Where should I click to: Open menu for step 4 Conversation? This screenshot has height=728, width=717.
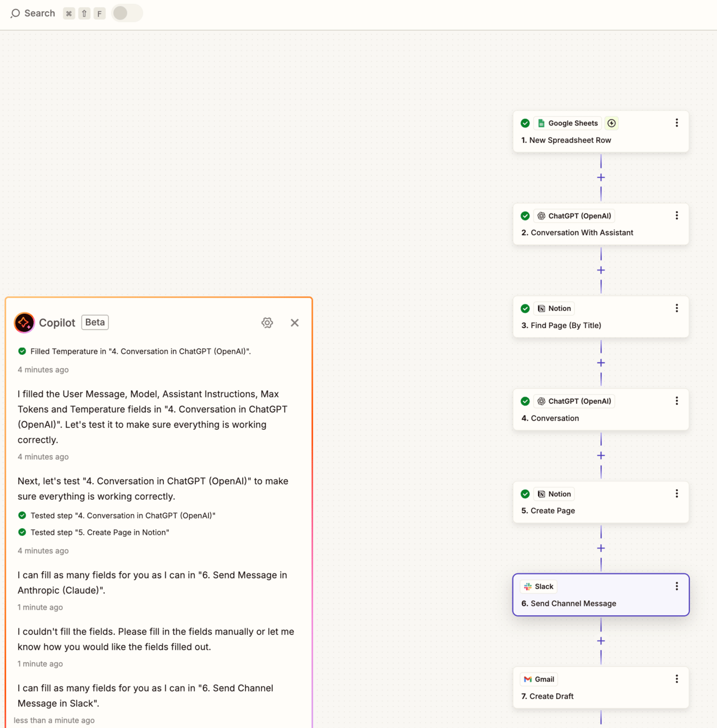(x=676, y=401)
